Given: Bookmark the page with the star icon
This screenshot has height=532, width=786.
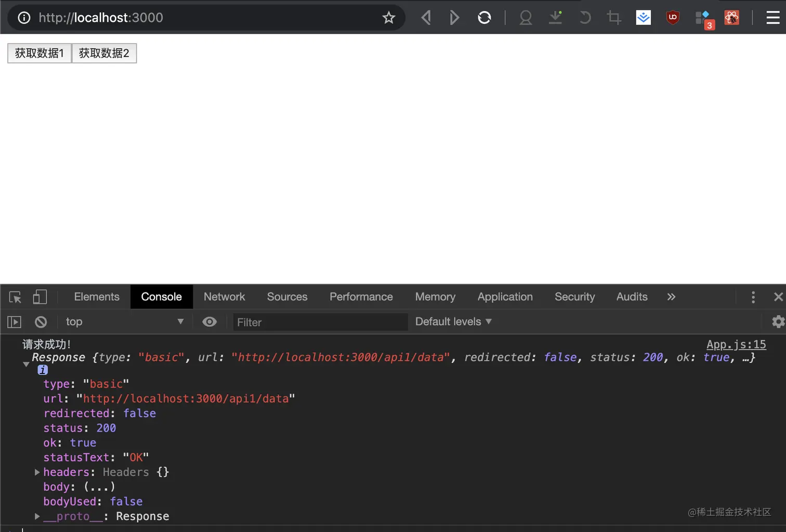Looking at the screenshot, I should click(x=389, y=18).
